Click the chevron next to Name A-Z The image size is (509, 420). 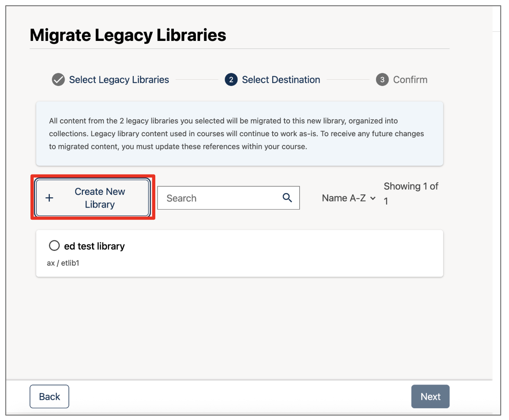pyautogui.click(x=373, y=198)
